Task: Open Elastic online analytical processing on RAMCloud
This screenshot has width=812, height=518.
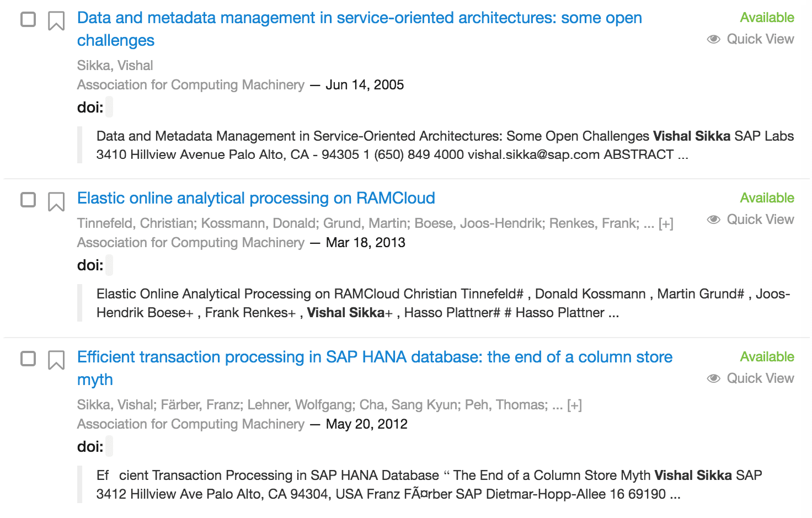Action: [x=256, y=198]
